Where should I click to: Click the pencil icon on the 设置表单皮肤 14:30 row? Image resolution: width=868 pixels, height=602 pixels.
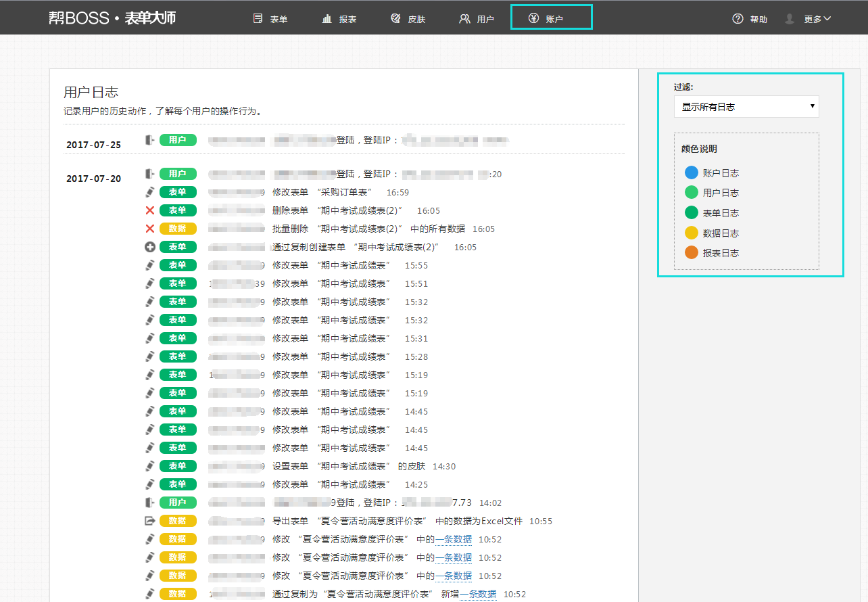[x=150, y=466]
